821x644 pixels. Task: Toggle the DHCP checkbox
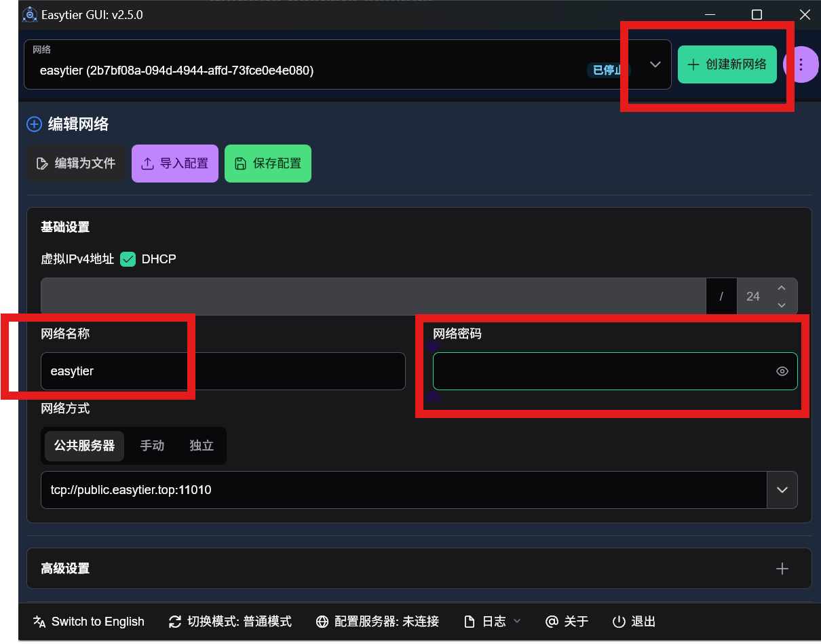128,259
